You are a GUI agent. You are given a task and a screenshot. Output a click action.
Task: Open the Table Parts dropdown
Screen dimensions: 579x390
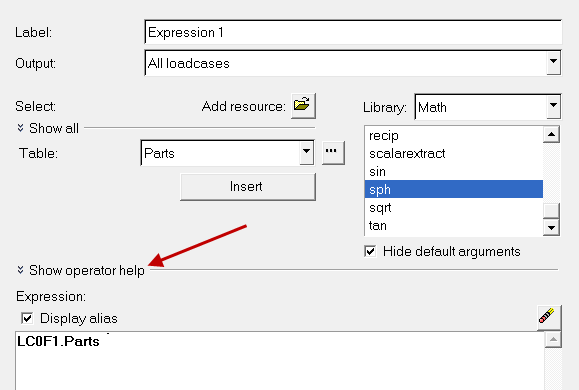(306, 152)
